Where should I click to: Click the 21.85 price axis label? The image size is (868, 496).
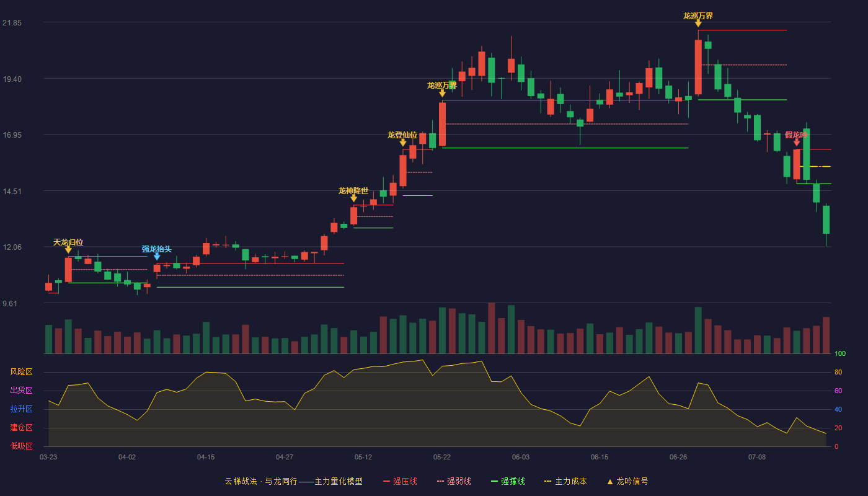pyautogui.click(x=12, y=23)
